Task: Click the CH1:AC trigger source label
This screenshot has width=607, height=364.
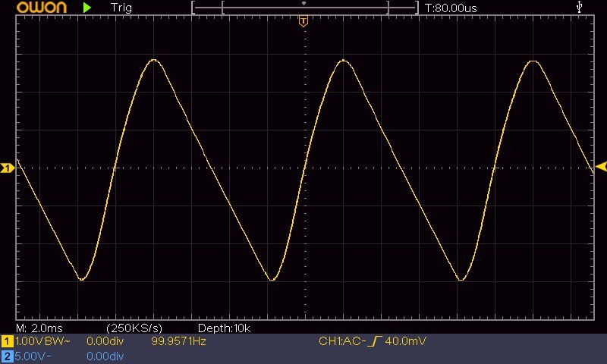Action: click(342, 341)
